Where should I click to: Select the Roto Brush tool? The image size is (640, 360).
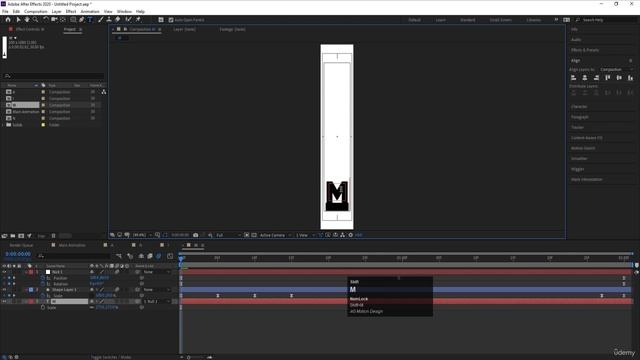(x=129, y=19)
